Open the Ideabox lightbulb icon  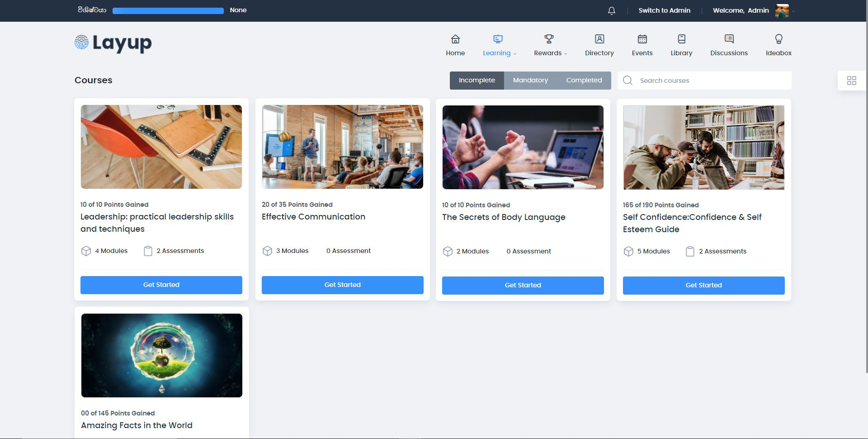coord(778,39)
